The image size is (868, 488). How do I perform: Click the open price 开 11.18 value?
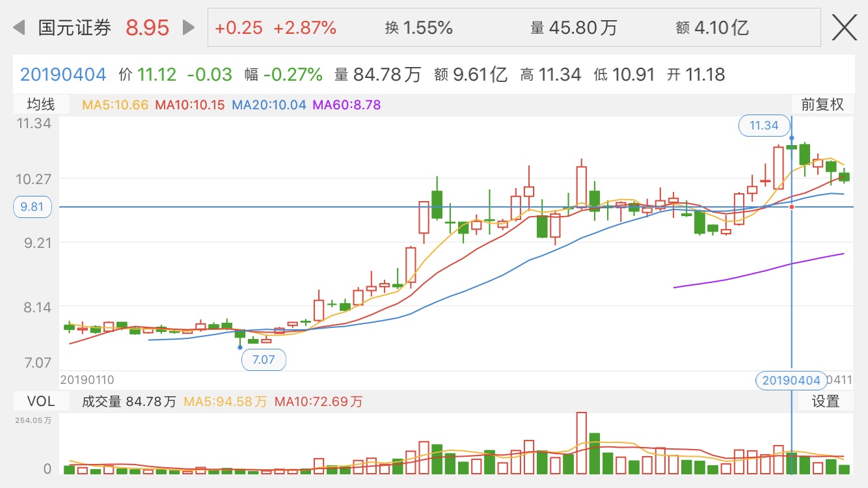pyautogui.click(x=696, y=74)
